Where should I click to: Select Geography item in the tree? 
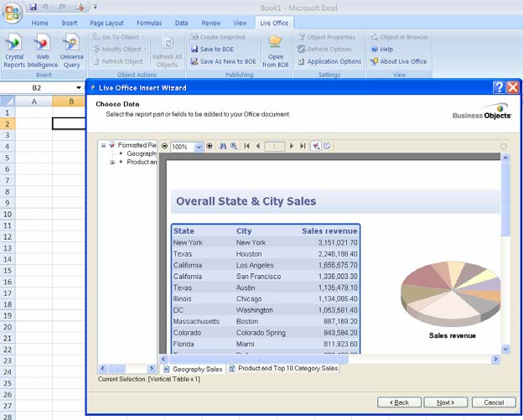coord(142,153)
